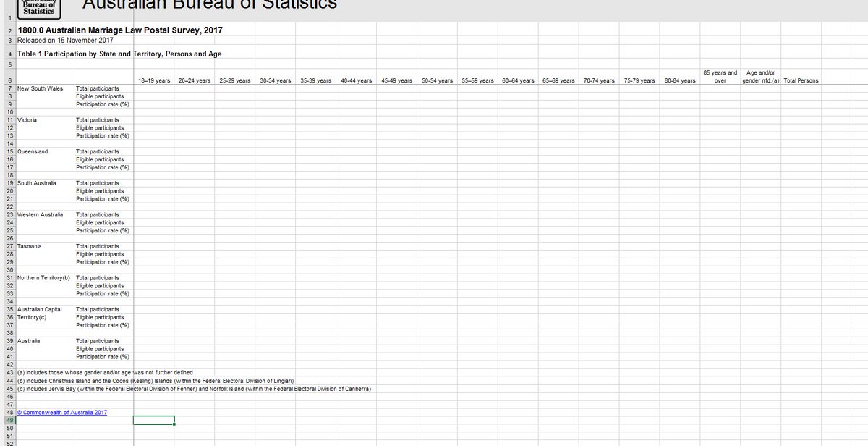868x446 pixels.
Task: Click 'Eligible participants' for Queensland
Action: 100,159
